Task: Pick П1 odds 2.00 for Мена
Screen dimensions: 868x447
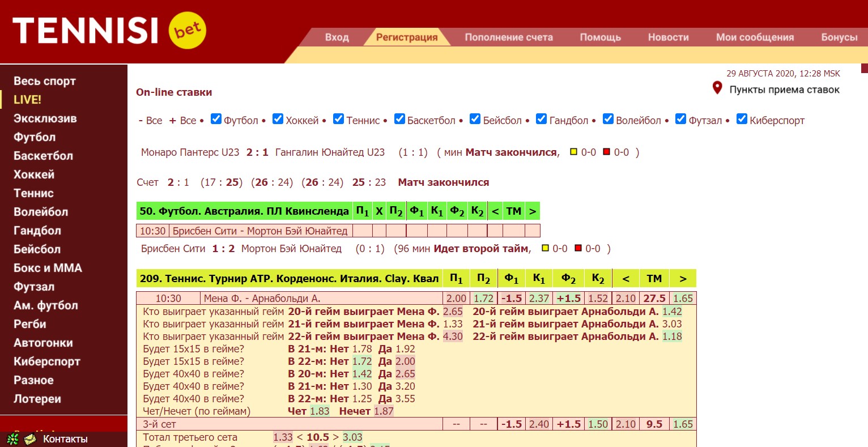Action: [x=456, y=299]
